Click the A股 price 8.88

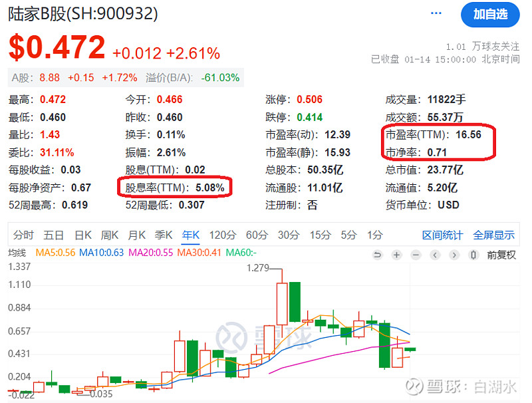[x=49, y=78]
